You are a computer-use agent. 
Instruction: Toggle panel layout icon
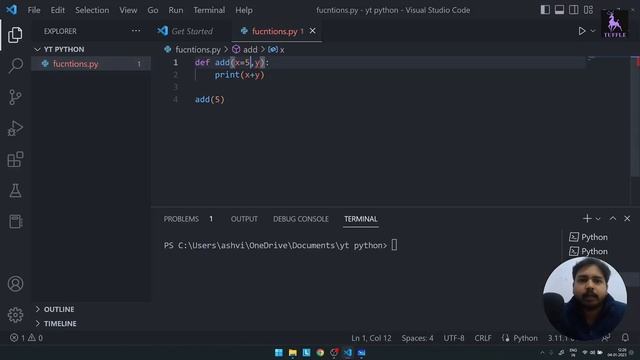click(x=559, y=10)
